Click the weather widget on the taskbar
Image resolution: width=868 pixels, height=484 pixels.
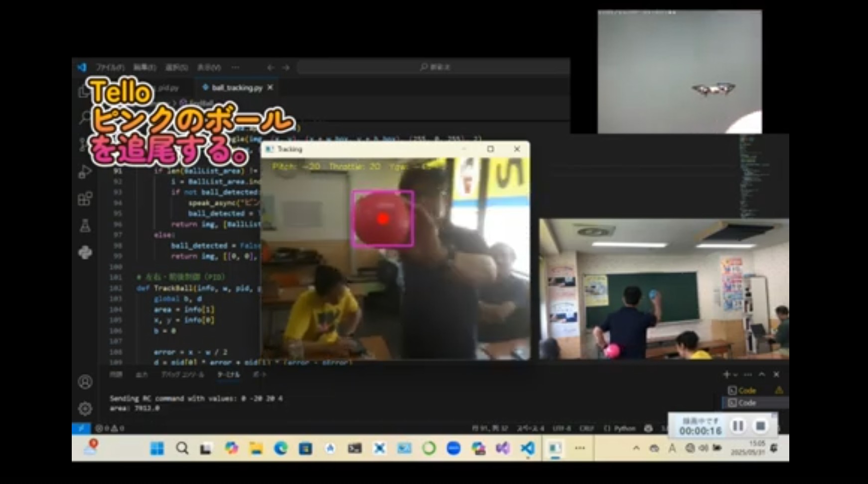[x=91, y=447]
